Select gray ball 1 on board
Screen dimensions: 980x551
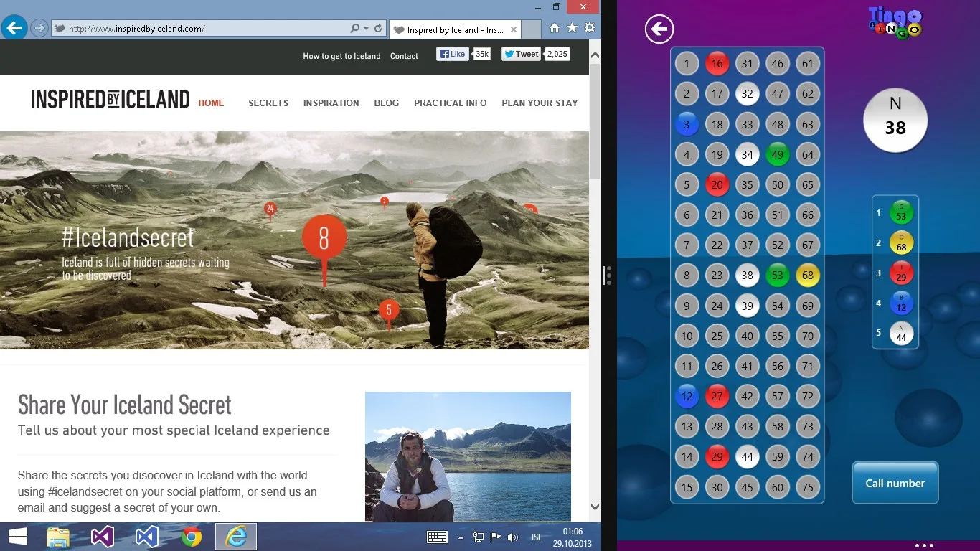point(687,63)
